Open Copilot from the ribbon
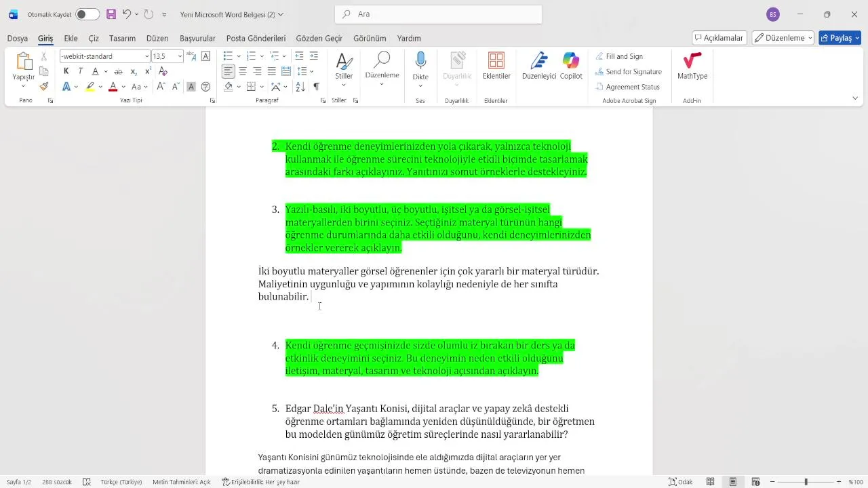Image resolution: width=868 pixels, height=488 pixels. [x=571, y=66]
